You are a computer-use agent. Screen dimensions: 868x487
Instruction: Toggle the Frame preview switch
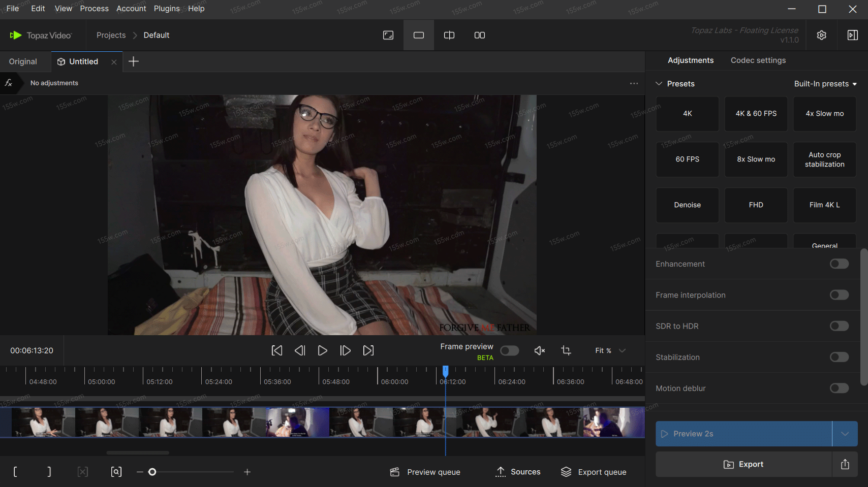pyautogui.click(x=509, y=350)
